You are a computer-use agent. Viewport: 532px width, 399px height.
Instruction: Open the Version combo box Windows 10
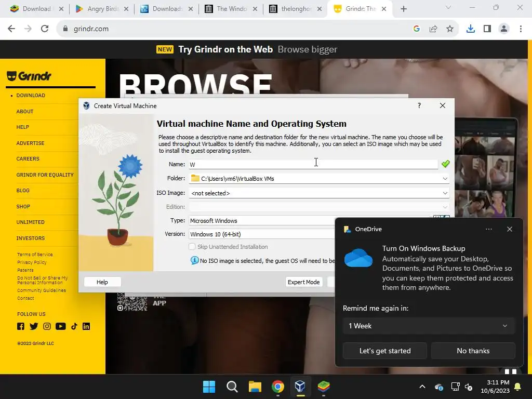[262, 234]
